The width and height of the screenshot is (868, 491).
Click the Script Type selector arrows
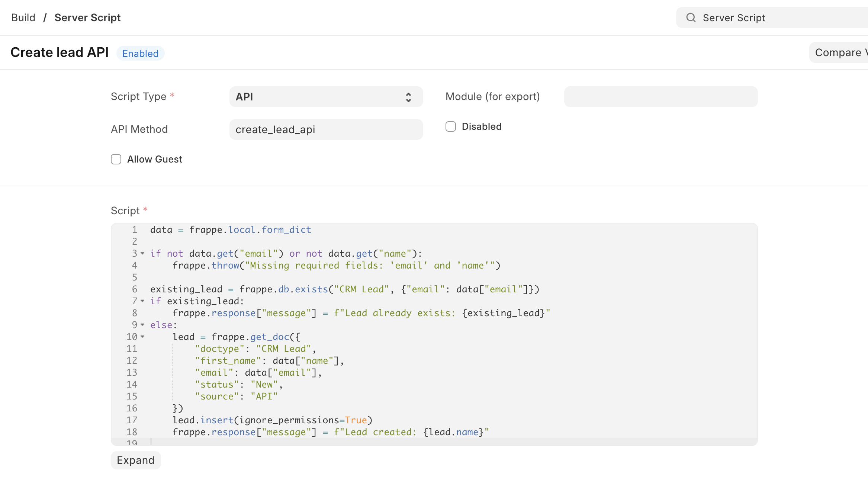coord(408,97)
